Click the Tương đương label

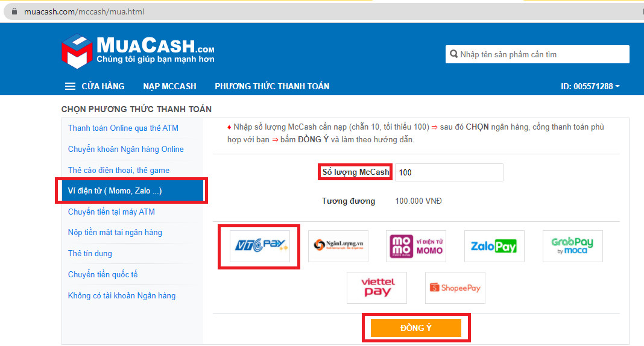(349, 201)
